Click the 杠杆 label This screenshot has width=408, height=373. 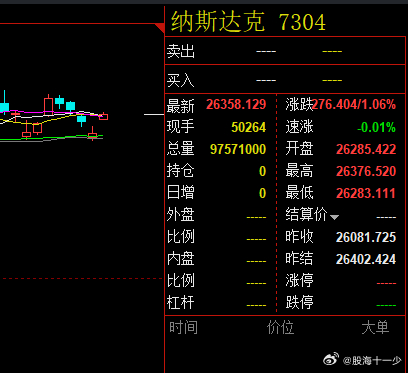(181, 303)
